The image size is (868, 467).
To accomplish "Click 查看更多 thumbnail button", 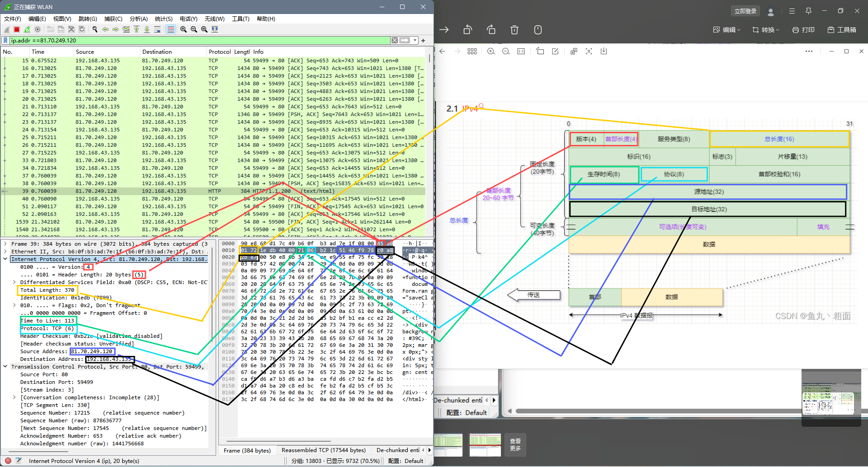I will tap(515, 444).
